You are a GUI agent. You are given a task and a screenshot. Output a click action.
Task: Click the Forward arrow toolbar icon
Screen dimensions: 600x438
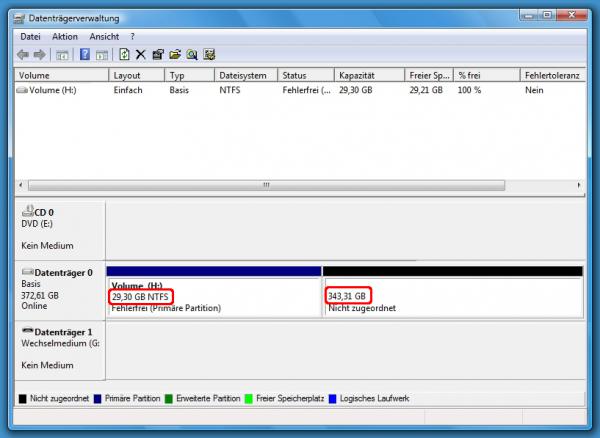pos(39,55)
